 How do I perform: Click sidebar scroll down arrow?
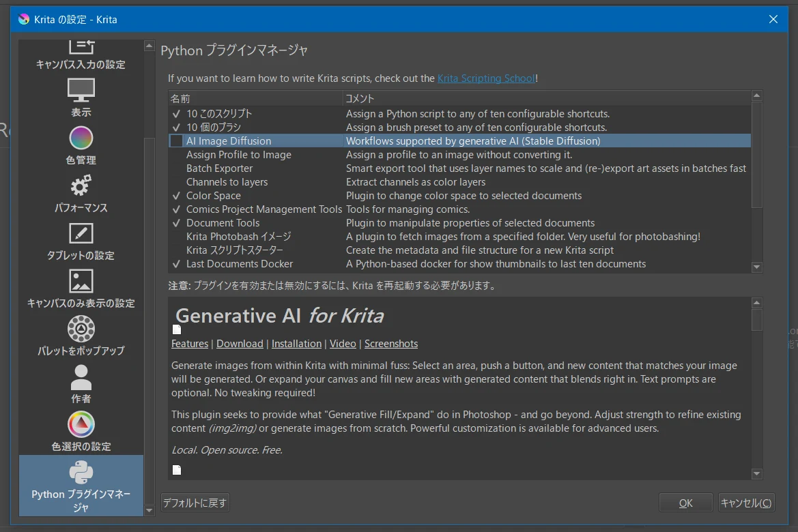(149, 510)
